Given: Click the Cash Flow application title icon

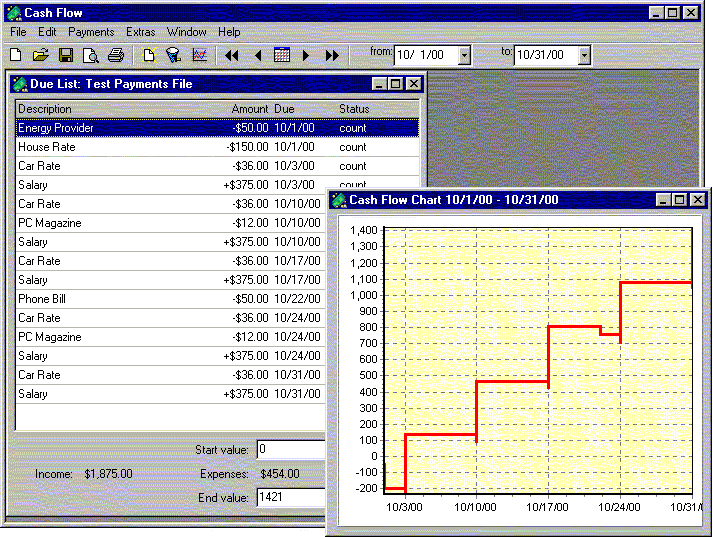Looking at the screenshot, I should (x=14, y=13).
